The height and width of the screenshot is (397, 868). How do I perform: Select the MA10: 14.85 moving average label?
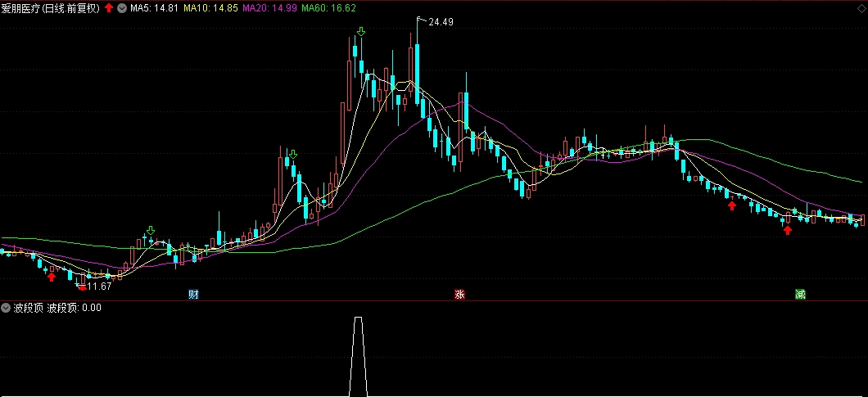[x=211, y=7]
